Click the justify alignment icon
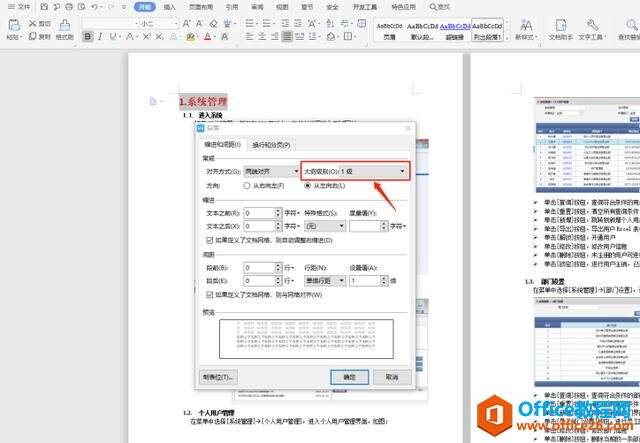Image resolution: width=640 pixels, height=443 pixels. click(287, 36)
